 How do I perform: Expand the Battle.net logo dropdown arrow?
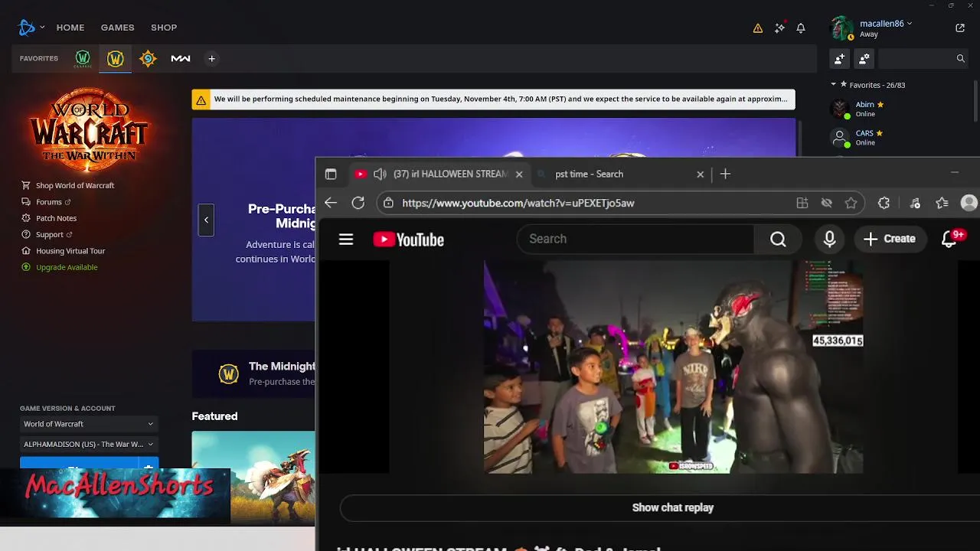pos(42,28)
